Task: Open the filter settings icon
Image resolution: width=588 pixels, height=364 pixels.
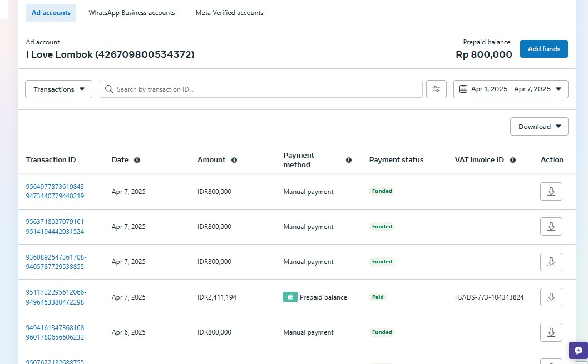Action: [436, 89]
